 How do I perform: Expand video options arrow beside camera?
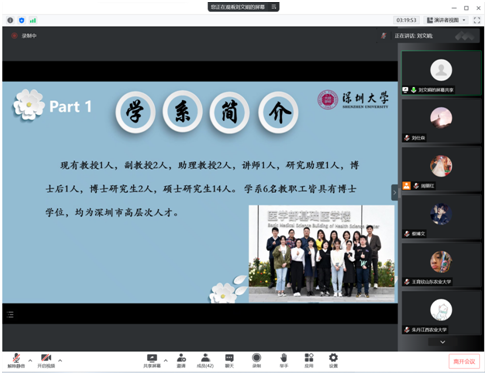[60, 360]
